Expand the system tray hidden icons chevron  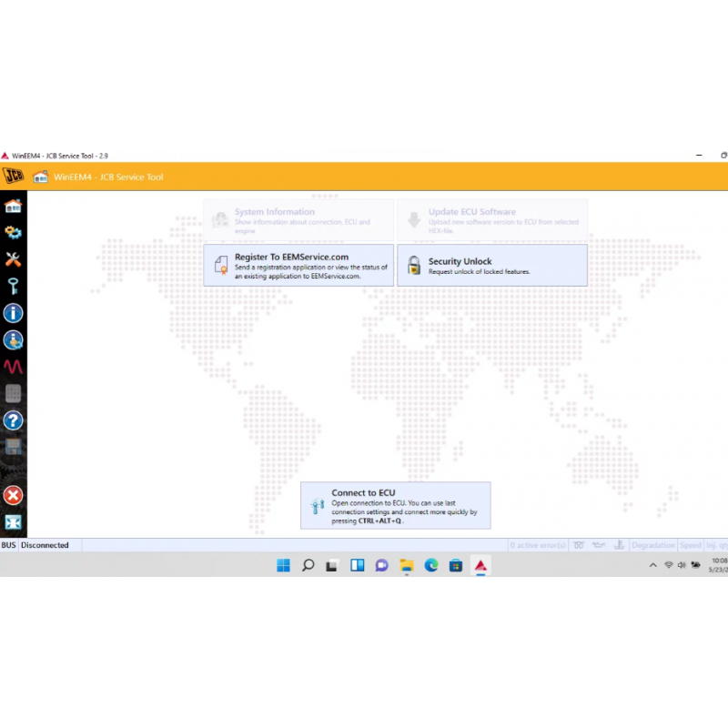652,565
